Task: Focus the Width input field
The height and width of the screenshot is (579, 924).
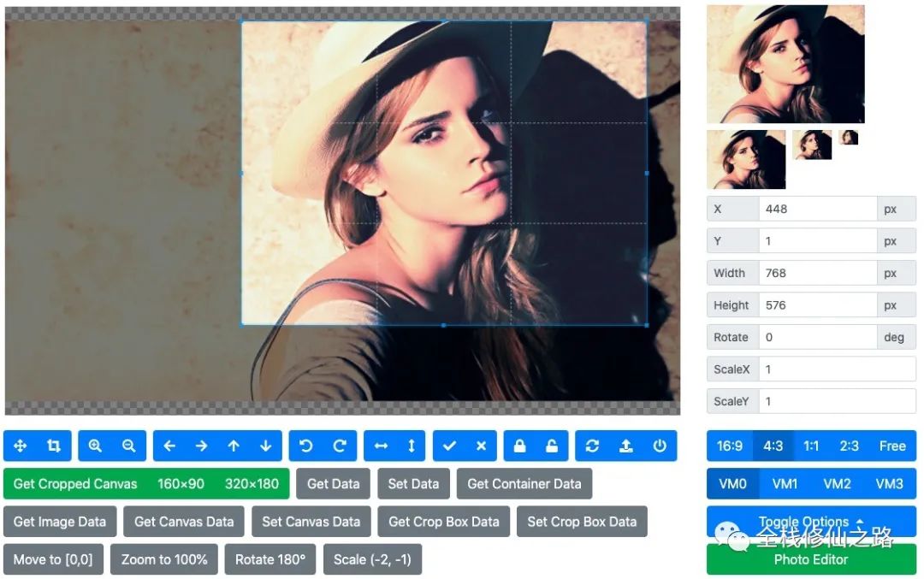Action: [817, 273]
